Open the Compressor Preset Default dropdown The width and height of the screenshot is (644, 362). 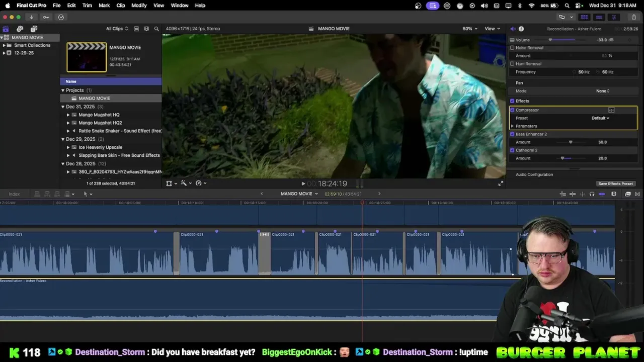600,118
